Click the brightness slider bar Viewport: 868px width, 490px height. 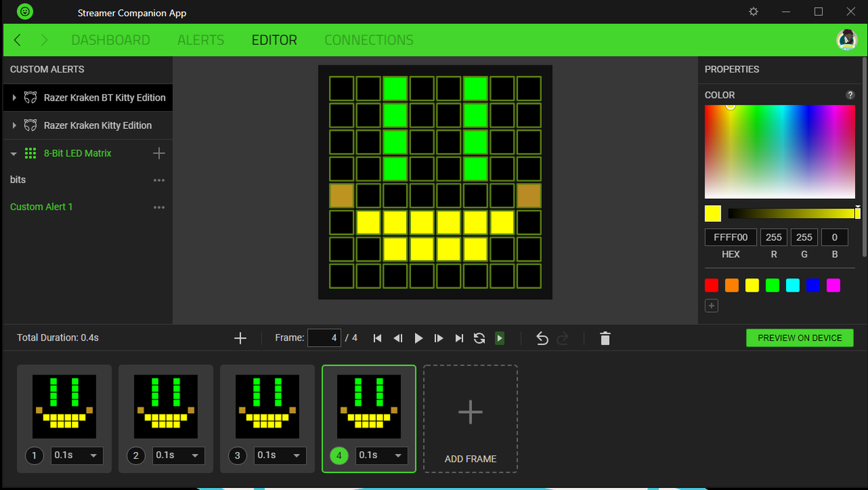794,214
